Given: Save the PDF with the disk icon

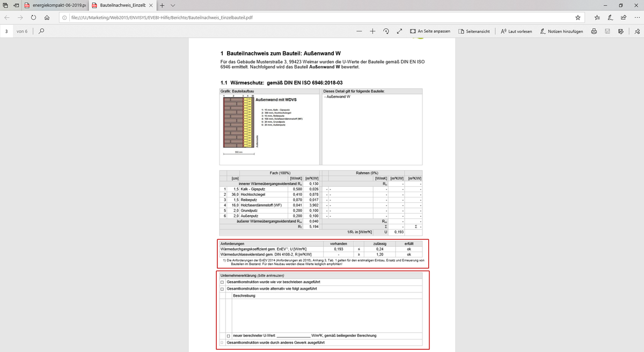Looking at the screenshot, I should (608, 31).
